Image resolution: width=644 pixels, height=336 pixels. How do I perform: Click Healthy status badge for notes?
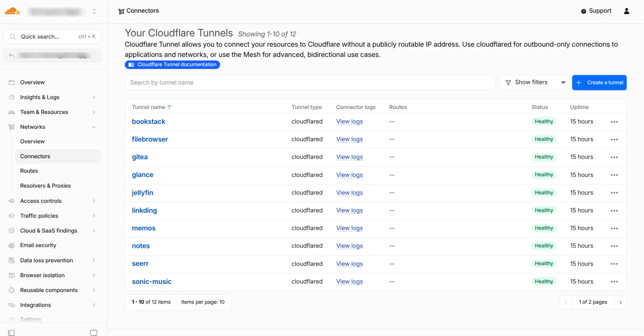[544, 246]
